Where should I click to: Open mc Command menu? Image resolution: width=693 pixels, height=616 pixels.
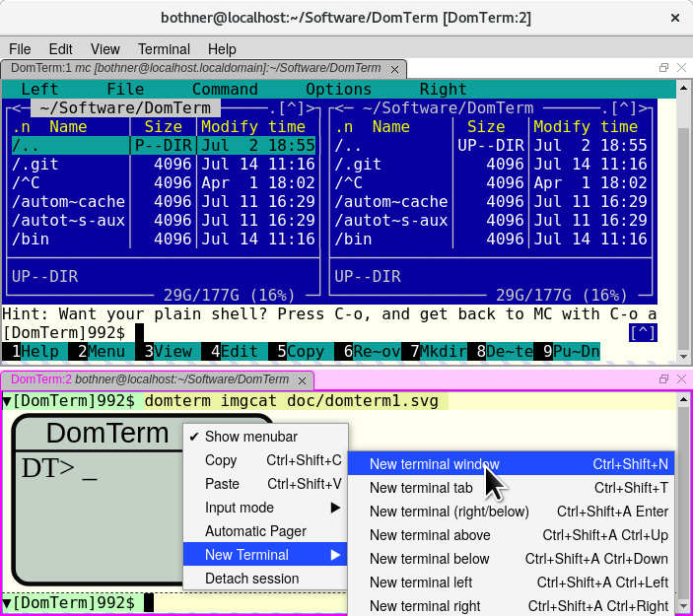tap(225, 90)
